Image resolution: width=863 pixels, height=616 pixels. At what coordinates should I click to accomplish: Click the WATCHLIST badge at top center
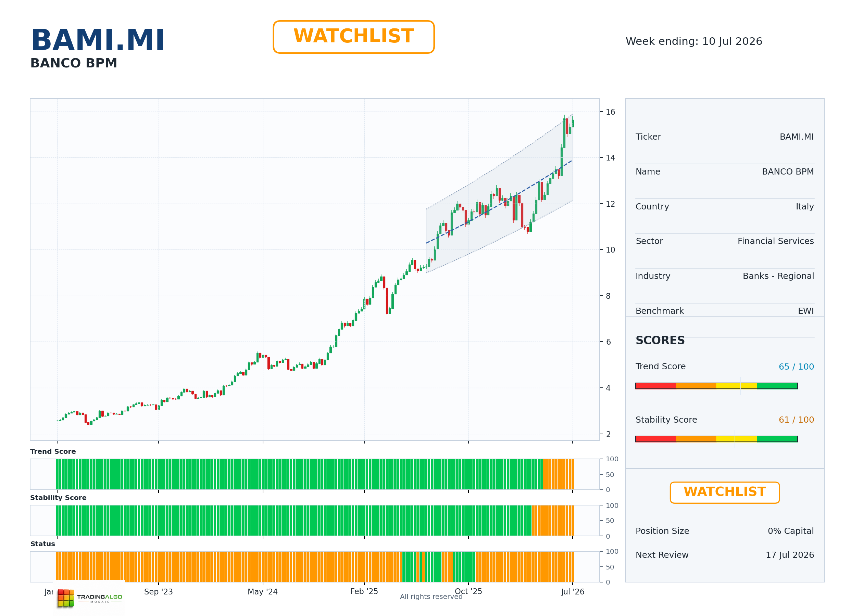[x=353, y=37]
